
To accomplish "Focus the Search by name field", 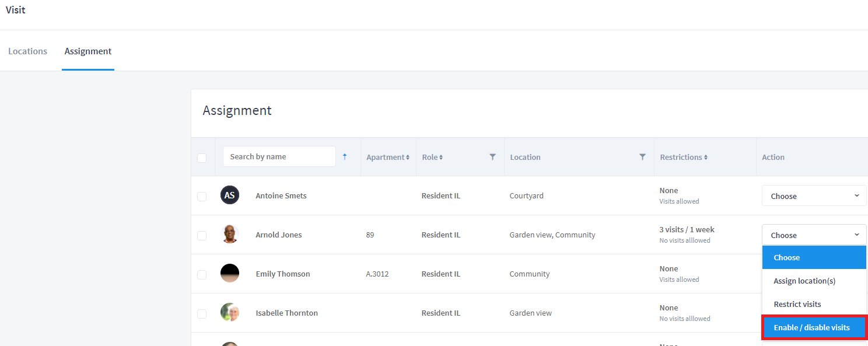I will (279, 156).
